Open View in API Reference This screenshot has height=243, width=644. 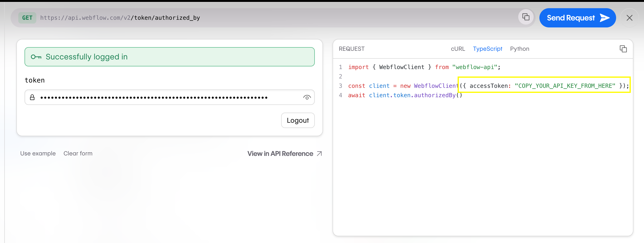coord(280,153)
